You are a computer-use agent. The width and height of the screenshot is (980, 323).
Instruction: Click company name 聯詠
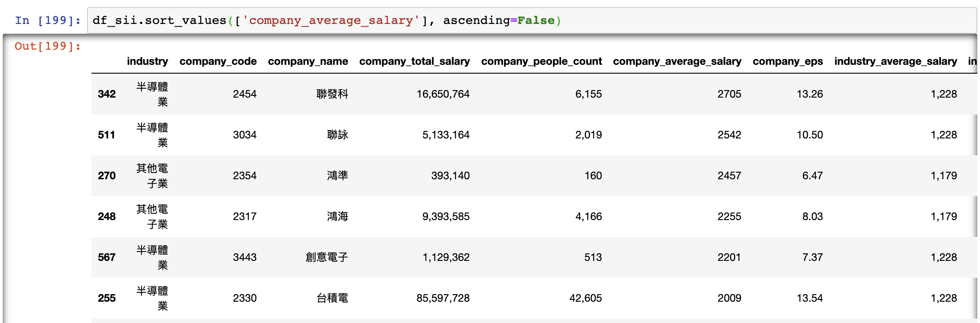coord(337,135)
